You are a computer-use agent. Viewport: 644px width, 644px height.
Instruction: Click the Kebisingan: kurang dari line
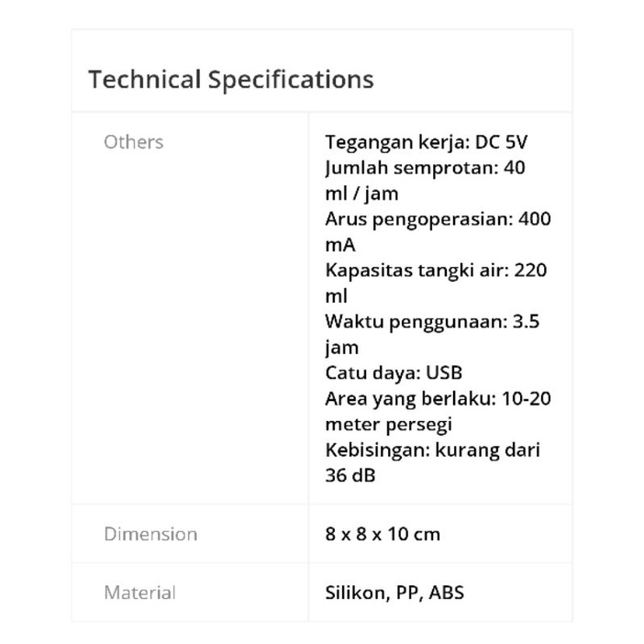(x=432, y=451)
